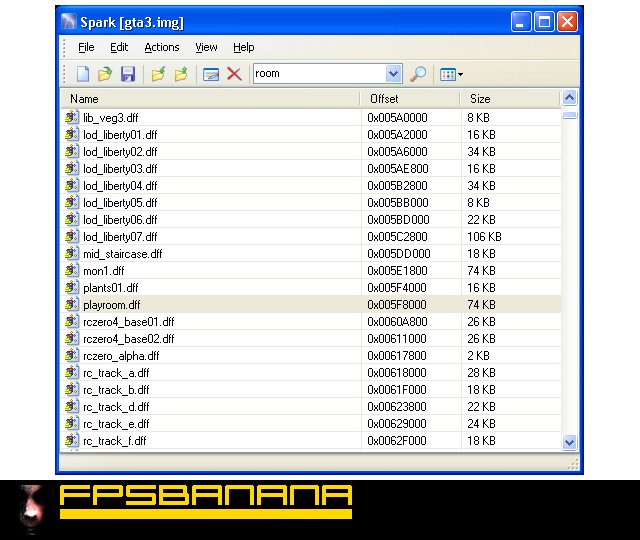Open the Actions menu
This screenshot has width=640, height=540.
coord(162,47)
